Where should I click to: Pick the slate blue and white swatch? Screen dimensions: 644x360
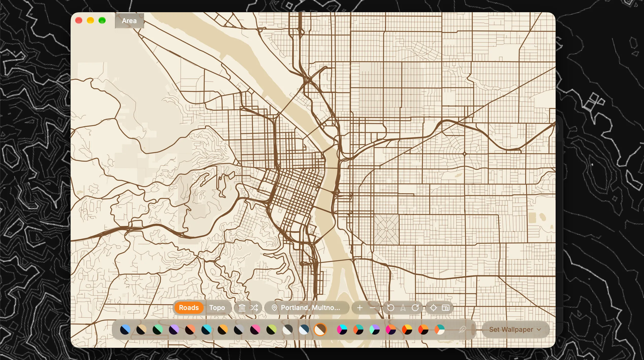click(304, 330)
